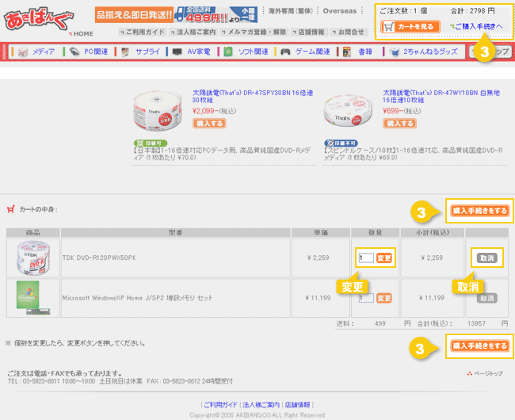Click 取消 button for TDK DVD-R
The width and height of the screenshot is (515, 420).
coord(487,258)
